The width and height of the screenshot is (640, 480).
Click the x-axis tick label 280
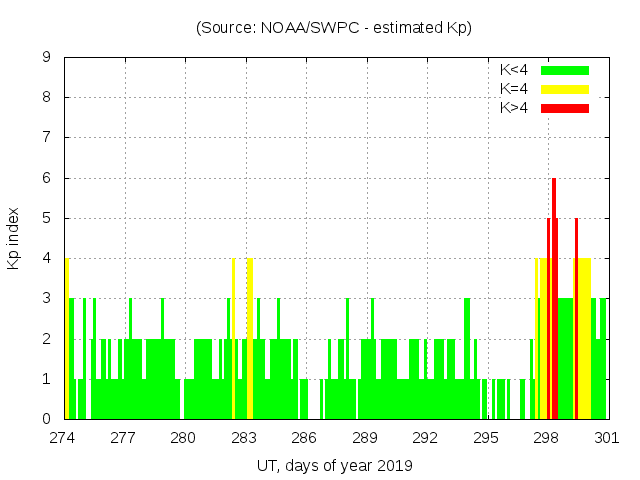(x=183, y=438)
